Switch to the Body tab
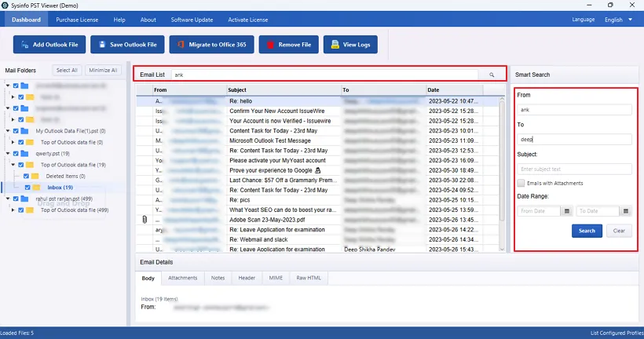The image size is (644, 339). [x=148, y=278]
